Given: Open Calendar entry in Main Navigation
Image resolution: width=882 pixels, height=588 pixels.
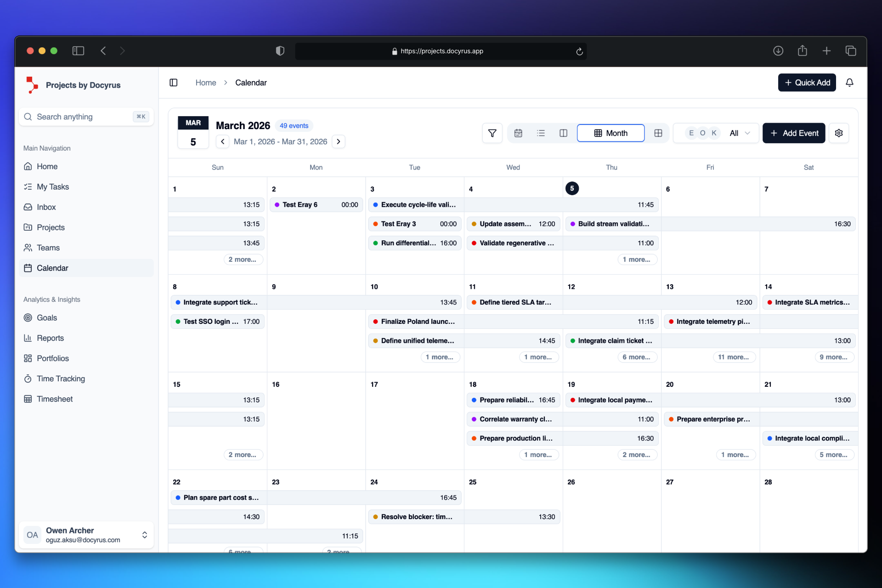Looking at the screenshot, I should (x=52, y=268).
